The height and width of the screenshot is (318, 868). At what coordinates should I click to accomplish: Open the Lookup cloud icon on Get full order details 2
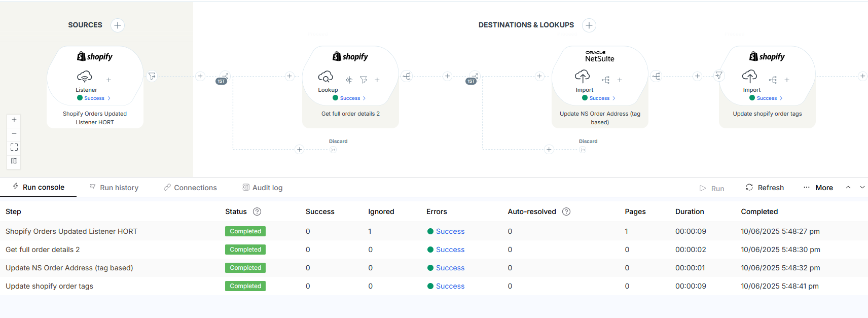point(325,77)
